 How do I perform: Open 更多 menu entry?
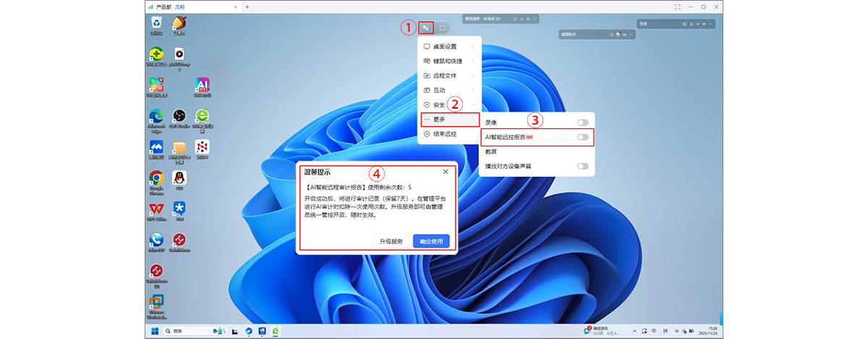pyautogui.click(x=449, y=120)
